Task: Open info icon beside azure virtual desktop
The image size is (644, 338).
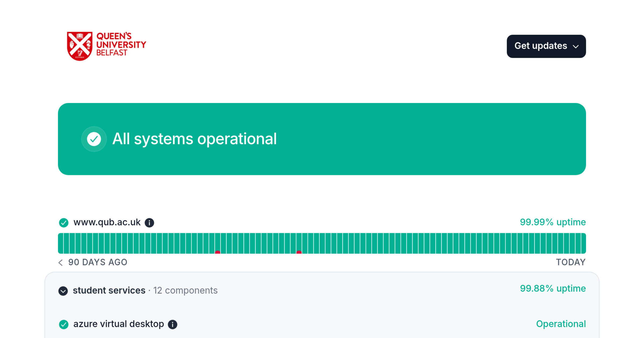Action: 173,324
